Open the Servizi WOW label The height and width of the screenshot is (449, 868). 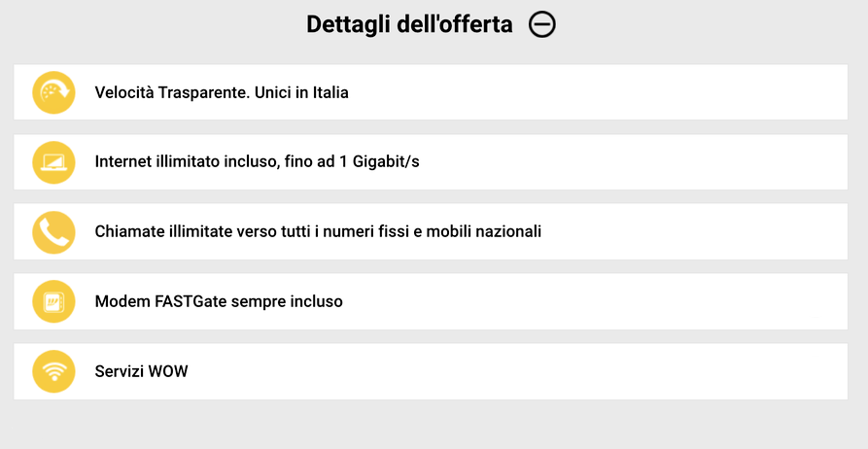click(x=141, y=371)
